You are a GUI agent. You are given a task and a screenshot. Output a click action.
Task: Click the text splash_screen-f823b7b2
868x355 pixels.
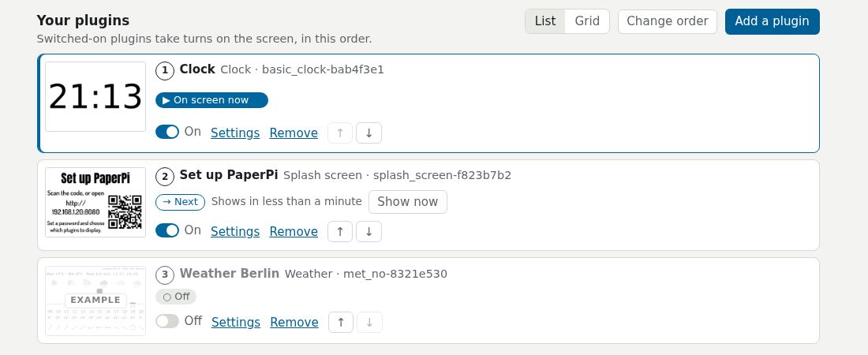[442, 176]
